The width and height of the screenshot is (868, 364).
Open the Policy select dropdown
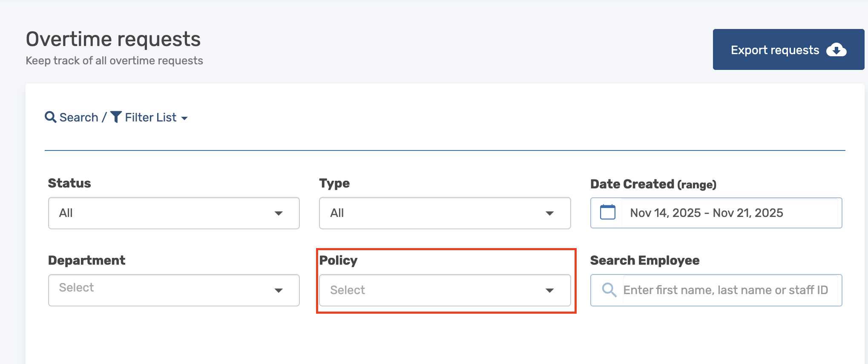445,290
